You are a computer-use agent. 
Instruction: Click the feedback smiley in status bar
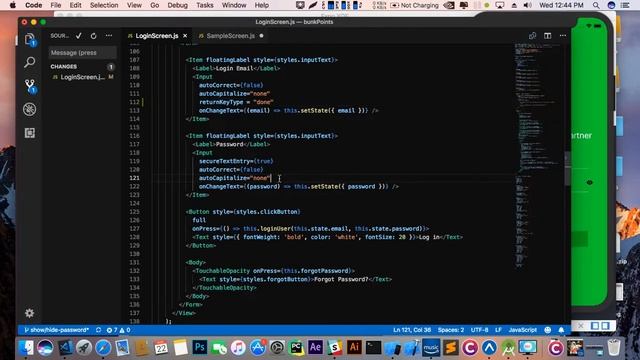coord(548,330)
